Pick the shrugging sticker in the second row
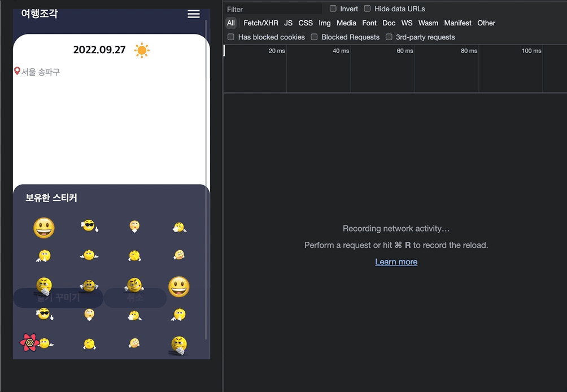567x392 pixels. click(89, 255)
